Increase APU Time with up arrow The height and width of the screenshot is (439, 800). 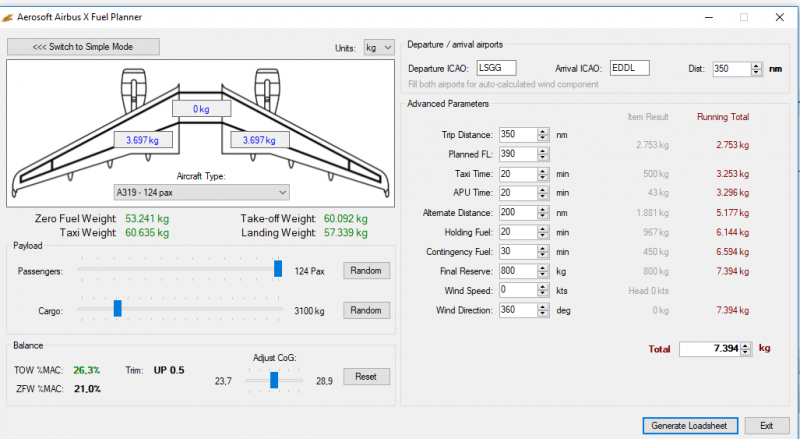[x=543, y=189]
